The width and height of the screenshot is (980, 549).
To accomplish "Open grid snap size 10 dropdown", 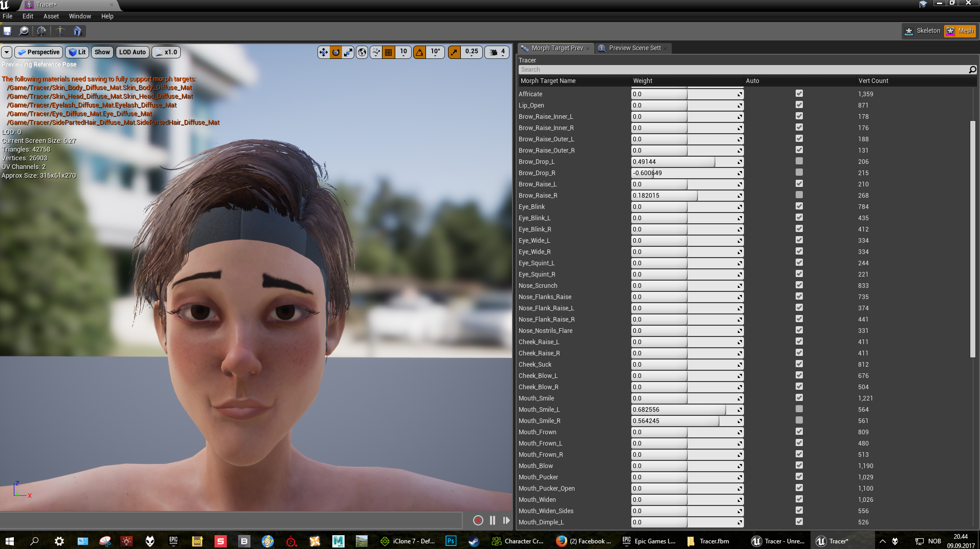I will (403, 52).
